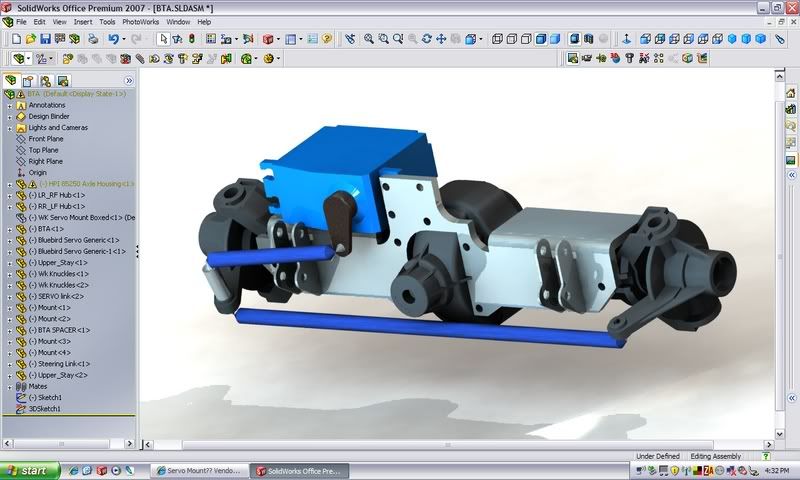Image resolution: width=800 pixels, height=480 pixels.
Task: Open the Tools menu
Action: coord(107,22)
